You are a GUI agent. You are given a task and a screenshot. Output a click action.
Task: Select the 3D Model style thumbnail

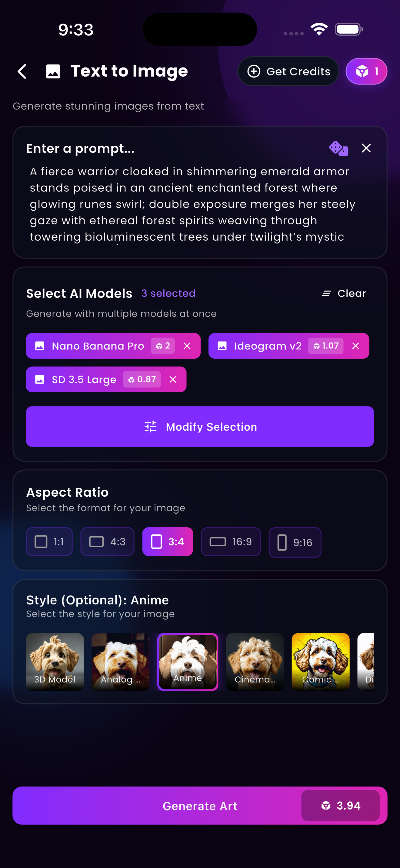(55, 662)
